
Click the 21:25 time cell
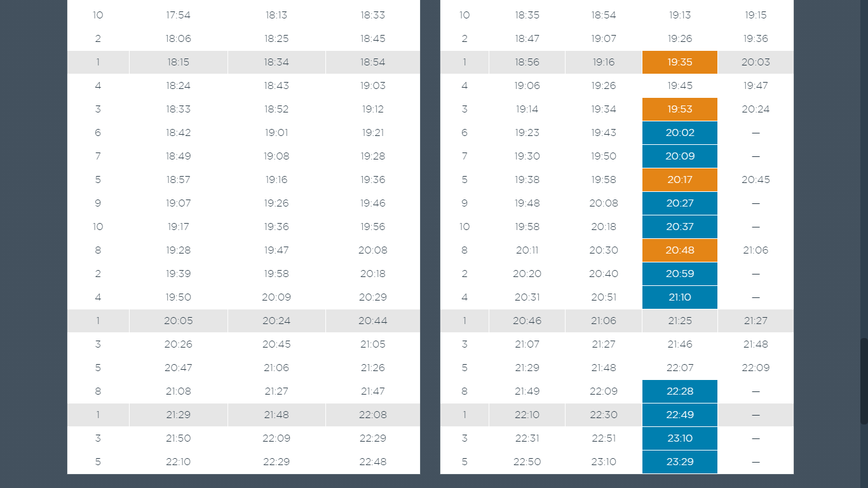[680, 321]
